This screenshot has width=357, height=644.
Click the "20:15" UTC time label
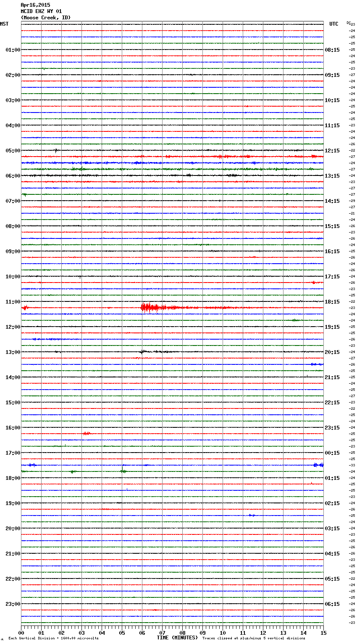click(332, 352)
